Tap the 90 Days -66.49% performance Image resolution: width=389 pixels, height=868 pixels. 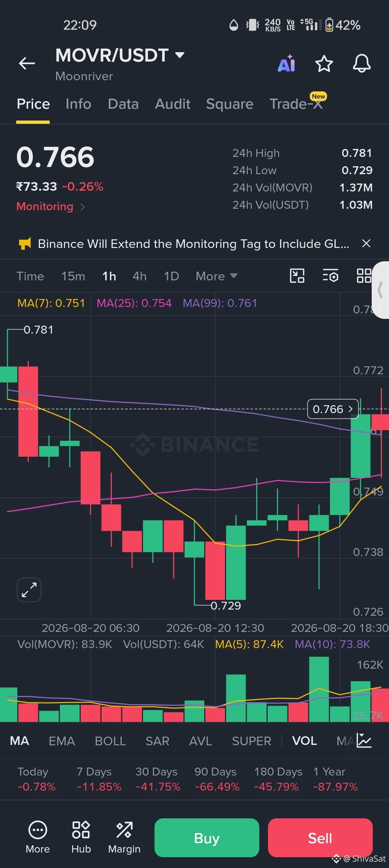[217, 779]
